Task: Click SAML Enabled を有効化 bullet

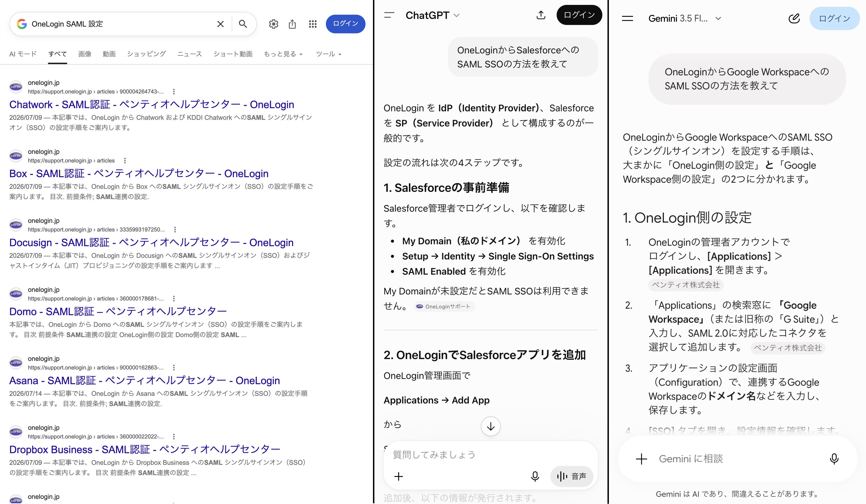Action: coord(454,272)
